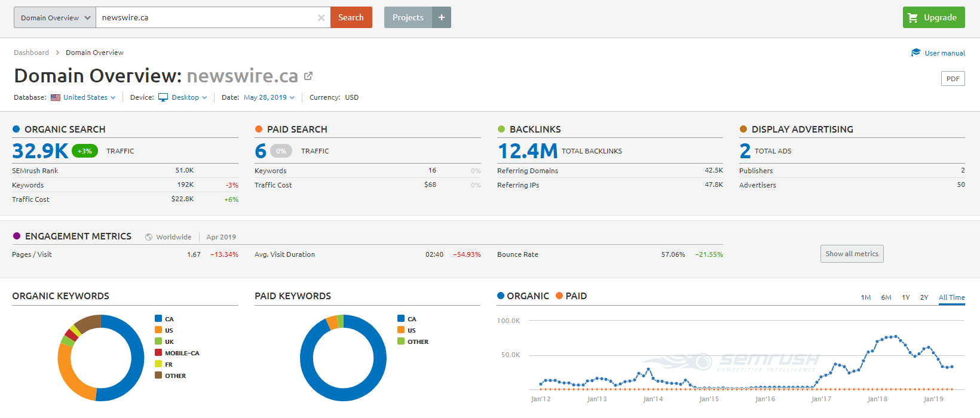This screenshot has width=980, height=418.
Task: Open the May 28, 2019 date dropdown
Action: pos(269,97)
